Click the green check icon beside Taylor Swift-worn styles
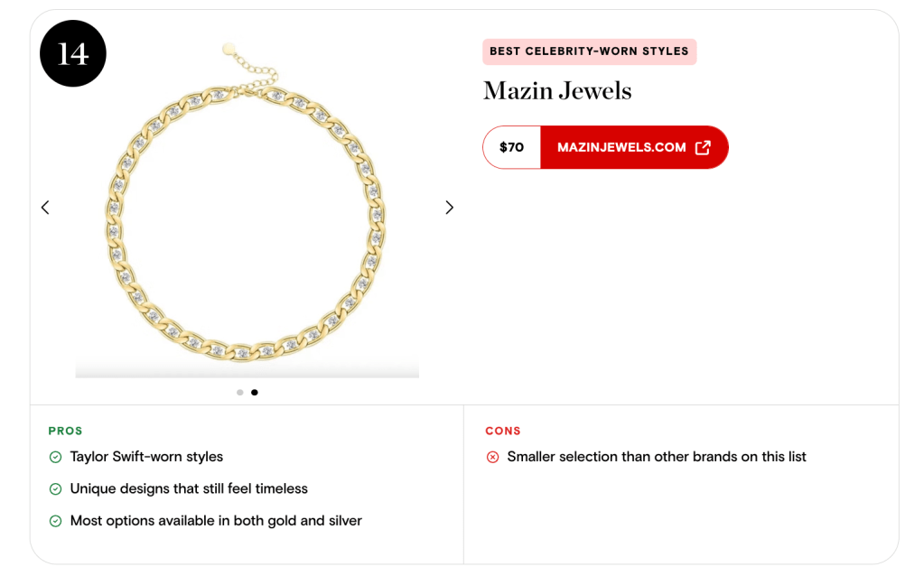 pyautogui.click(x=55, y=458)
